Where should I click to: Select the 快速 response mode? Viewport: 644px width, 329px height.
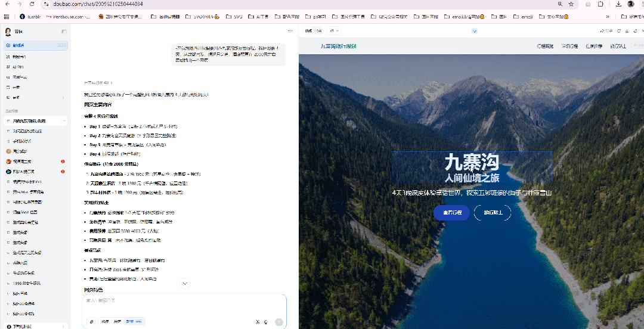(106, 322)
